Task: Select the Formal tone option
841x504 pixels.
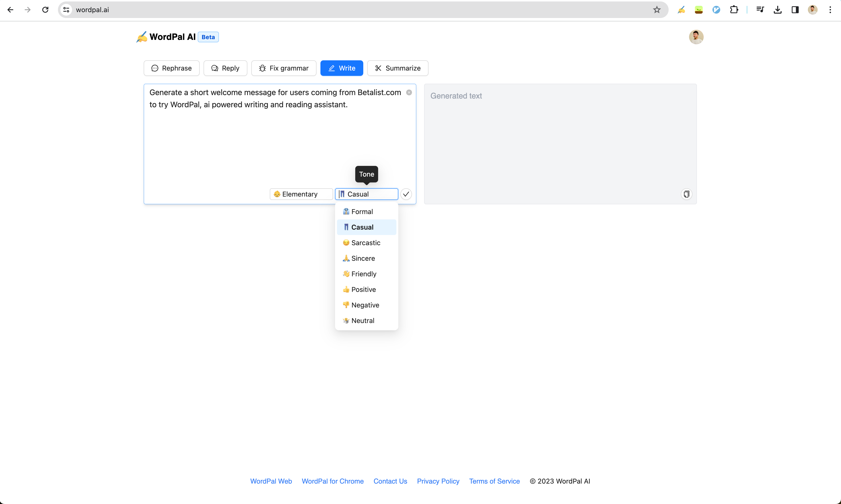Action: click(x=366, y=211)
